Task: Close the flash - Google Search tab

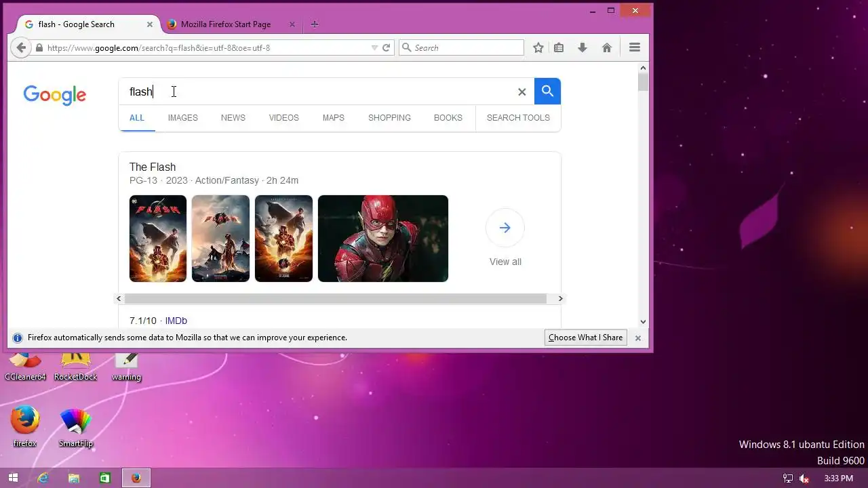Action: 150,24
